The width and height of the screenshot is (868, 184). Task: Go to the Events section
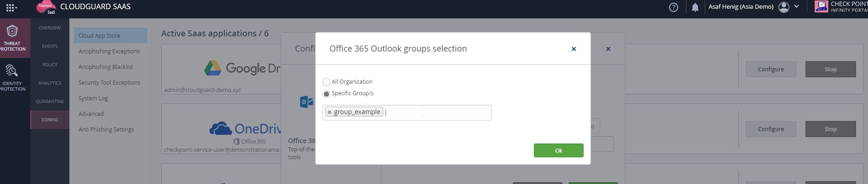[50, 46]
